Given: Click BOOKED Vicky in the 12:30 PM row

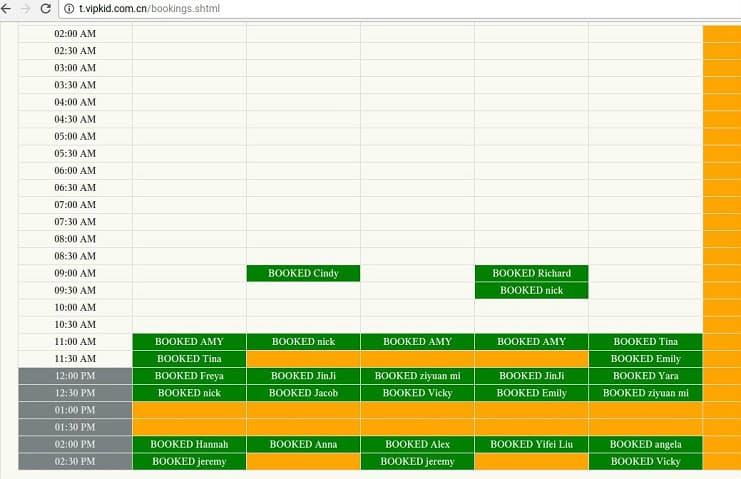Looking at the screenshot, I should pyautogui.click(x=417, y=393).
